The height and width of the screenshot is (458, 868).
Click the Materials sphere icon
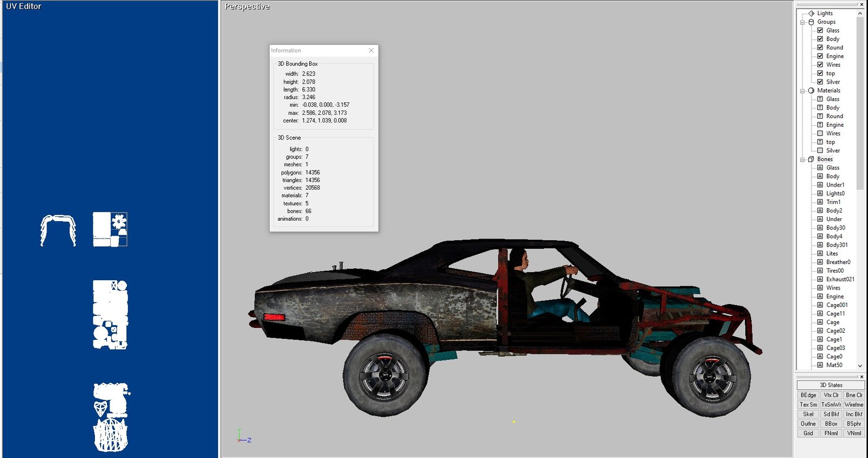(x=812, y=91)
